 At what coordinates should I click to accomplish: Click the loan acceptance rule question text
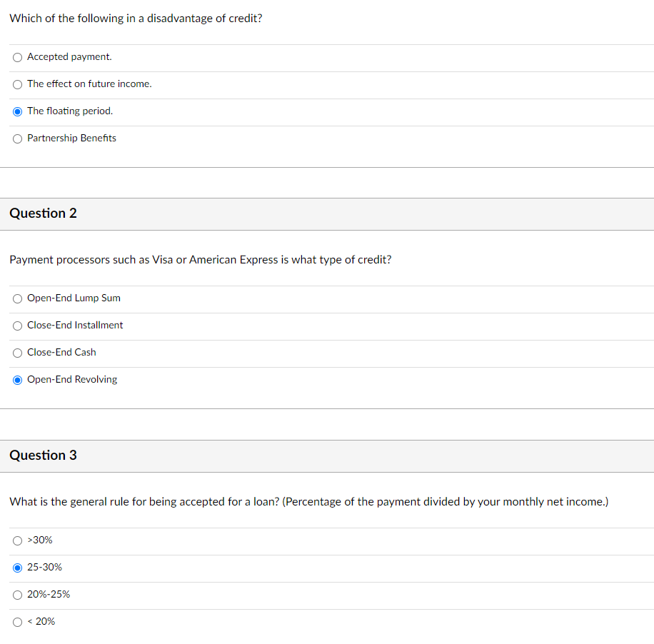[x=308, y=502]
